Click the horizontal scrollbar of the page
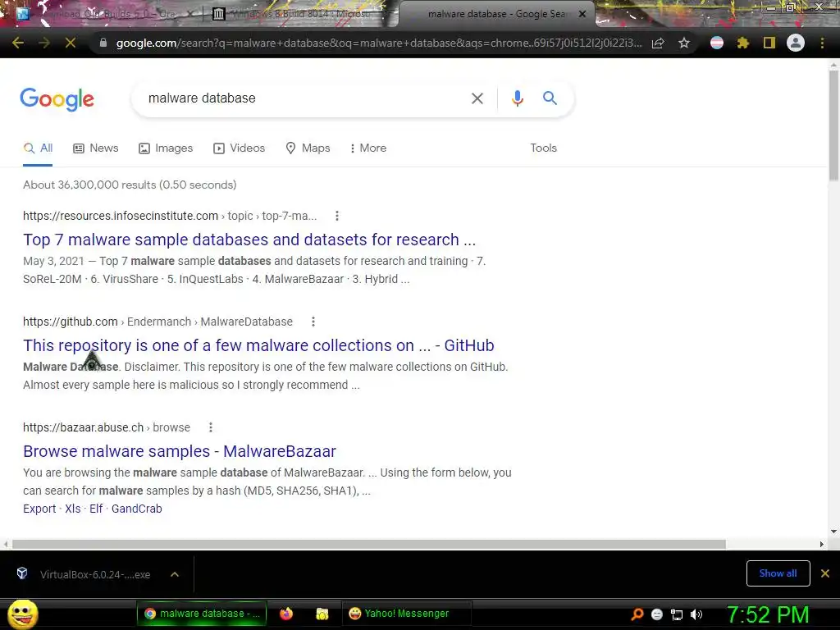Image resolution: width=840 pixels, height=630 pixels. [368, 545]
